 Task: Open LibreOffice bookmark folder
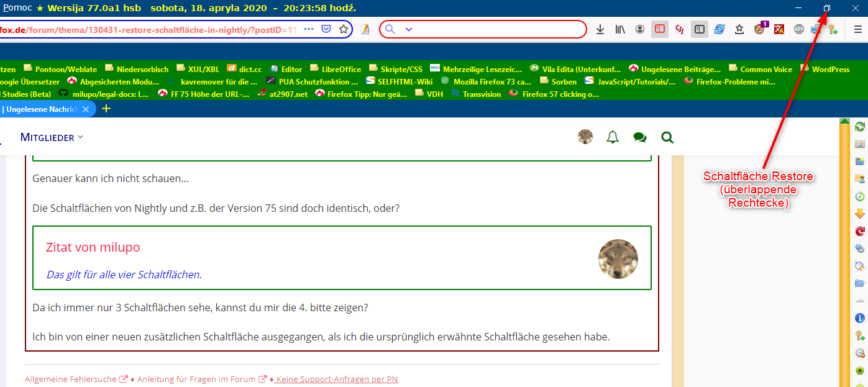[336, 69]
